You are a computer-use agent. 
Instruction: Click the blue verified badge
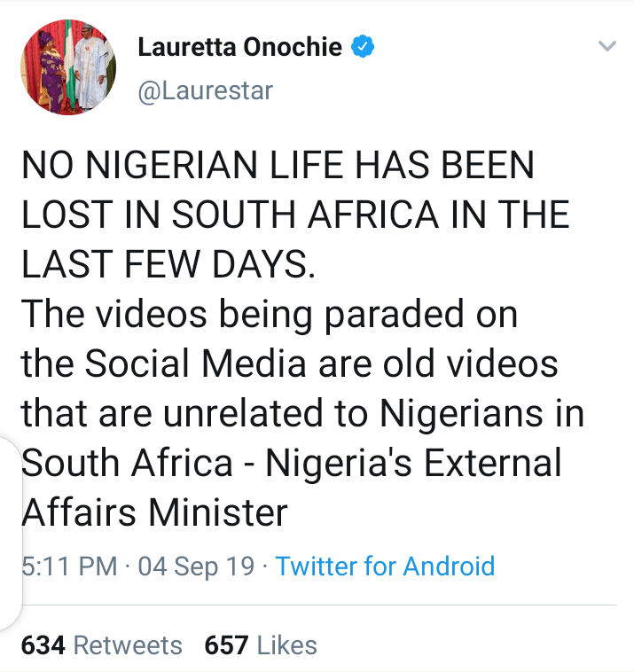click(x=363, y=47)
